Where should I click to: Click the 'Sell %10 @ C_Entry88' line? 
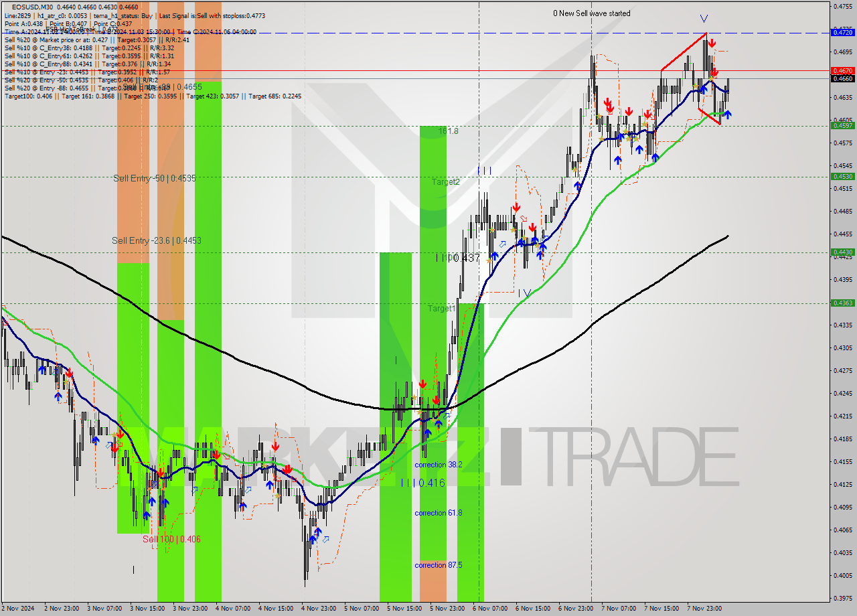click(88, 64)
